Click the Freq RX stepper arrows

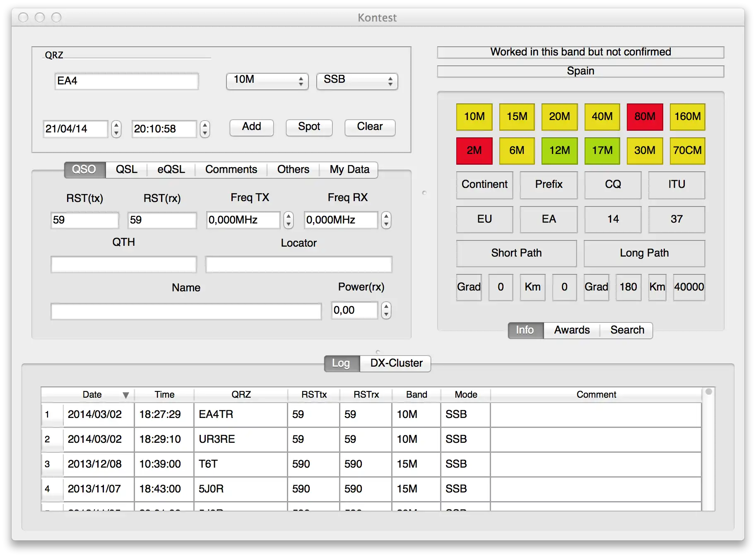tap(386, 220)
